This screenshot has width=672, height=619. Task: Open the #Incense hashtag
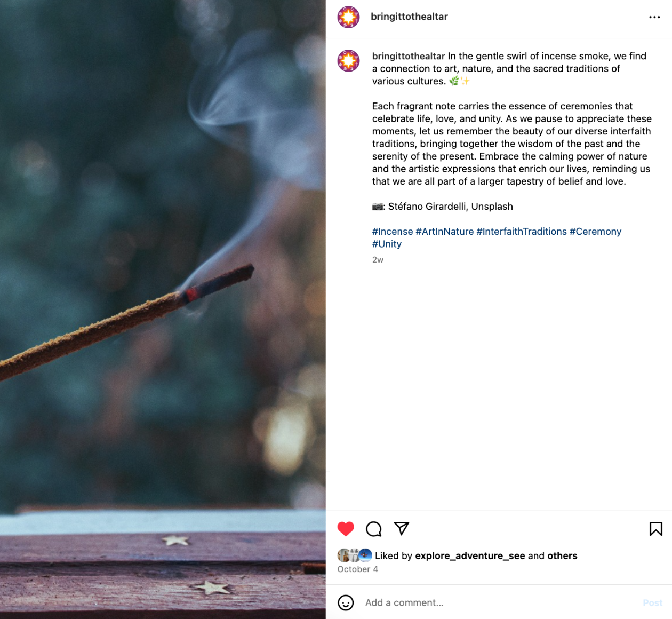tap(393, 231)
